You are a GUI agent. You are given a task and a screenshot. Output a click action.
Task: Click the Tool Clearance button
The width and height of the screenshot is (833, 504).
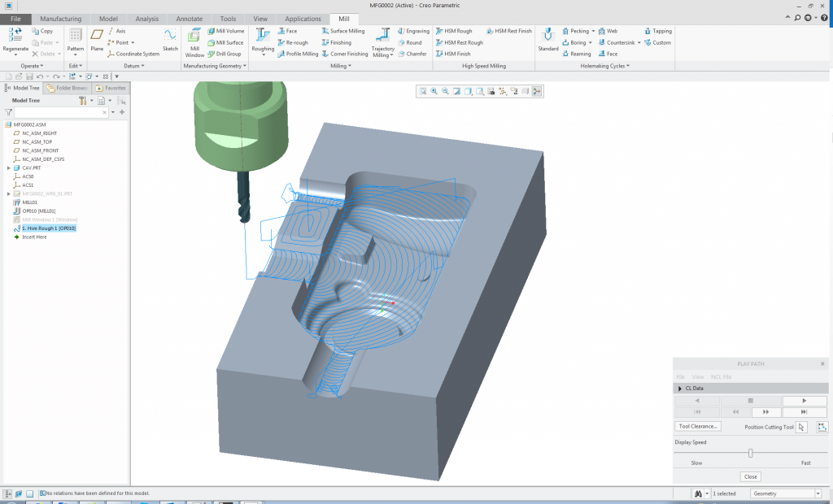coord(697,425)
